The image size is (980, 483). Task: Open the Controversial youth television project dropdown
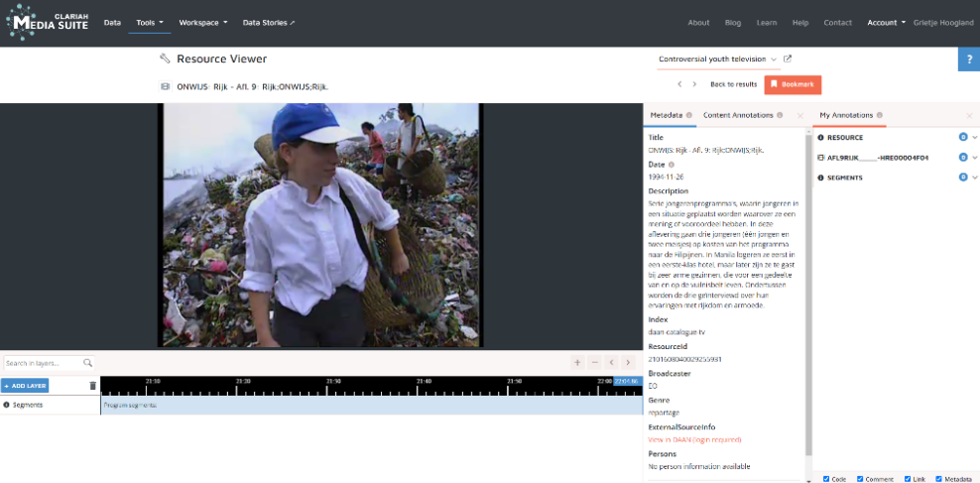pyautogui.click(x=718, y=60)
